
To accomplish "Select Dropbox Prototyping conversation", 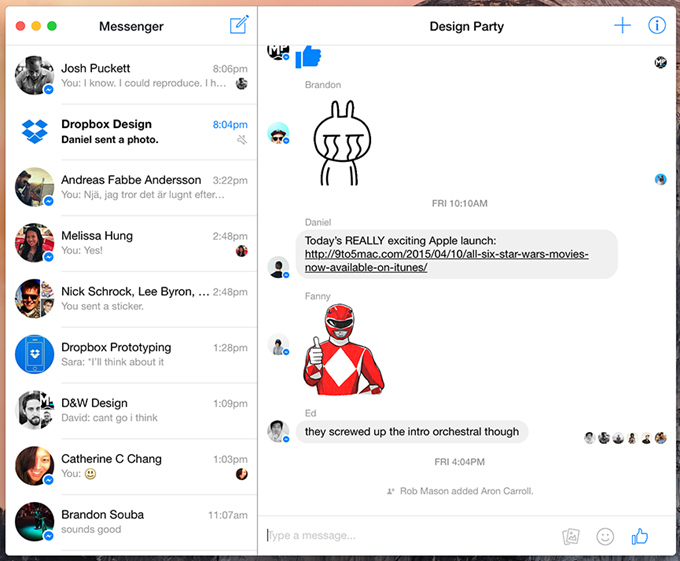I will pyautogui.click(x=131, y=355).
